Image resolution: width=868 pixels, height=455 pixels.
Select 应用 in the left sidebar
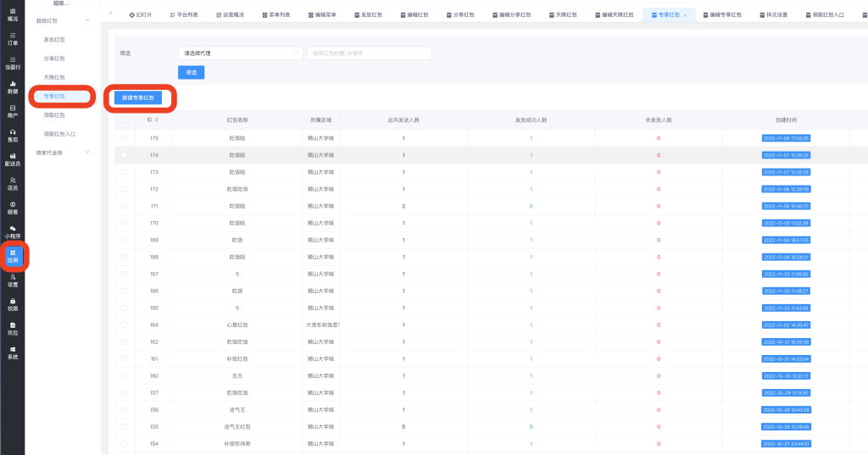click(13, 257)
